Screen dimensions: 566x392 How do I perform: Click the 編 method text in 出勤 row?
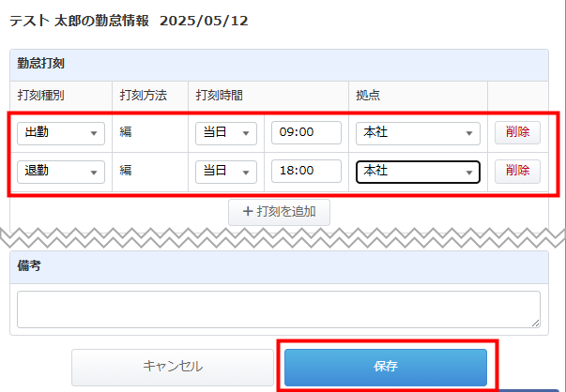tap(126, 132)
